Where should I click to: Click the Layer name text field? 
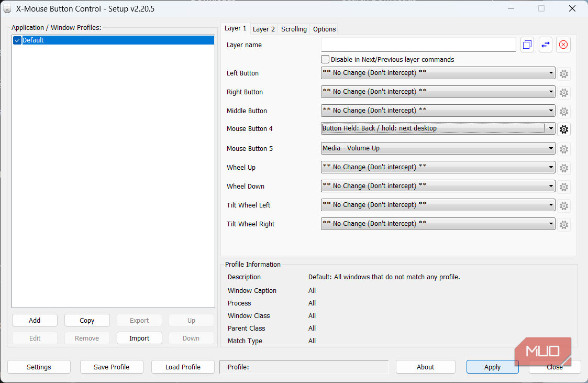coord(418,45)
